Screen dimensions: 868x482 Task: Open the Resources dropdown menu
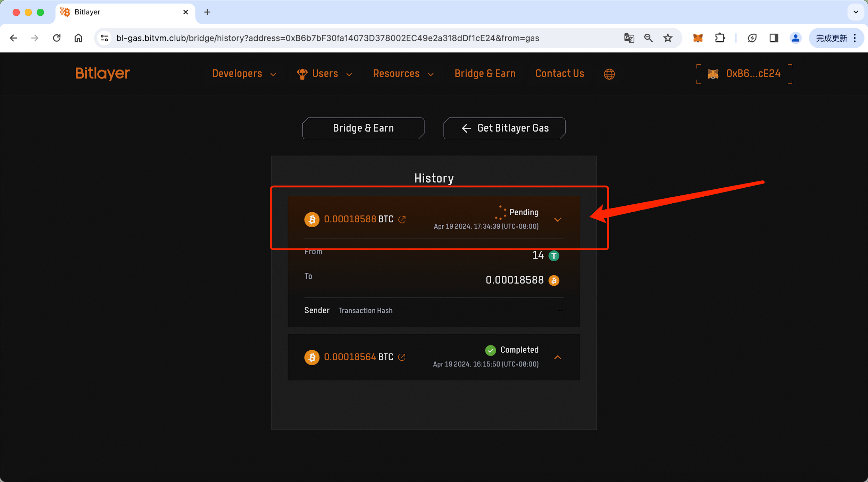403,74
